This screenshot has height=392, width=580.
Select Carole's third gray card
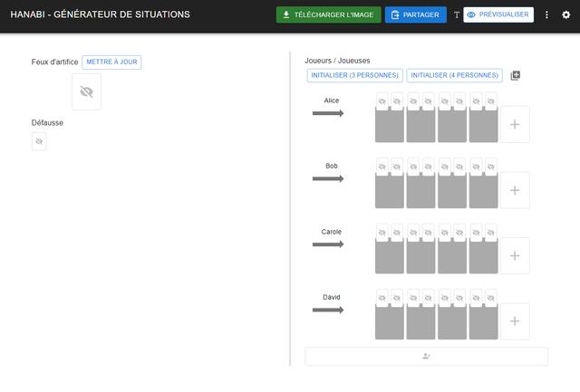pos(452,257)
